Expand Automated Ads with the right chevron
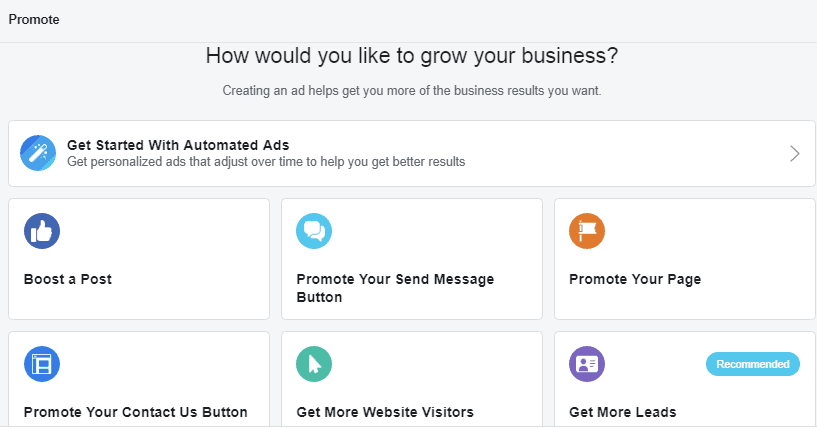 click(794, 153)
